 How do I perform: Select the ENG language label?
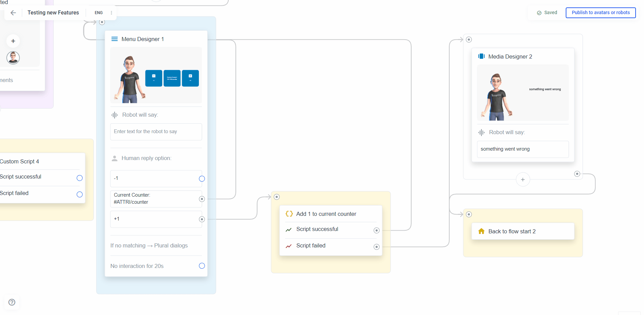pyautogui.click(x=99, y=13)
